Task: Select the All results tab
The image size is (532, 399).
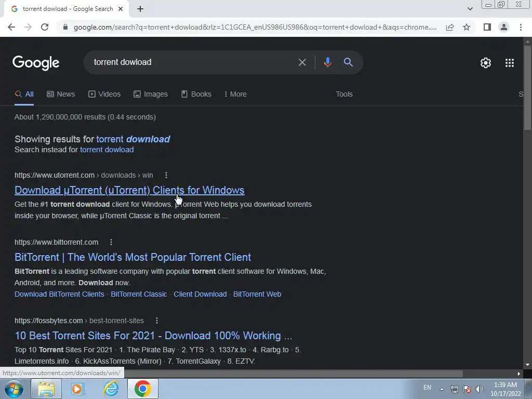Action: coord(24,94)
